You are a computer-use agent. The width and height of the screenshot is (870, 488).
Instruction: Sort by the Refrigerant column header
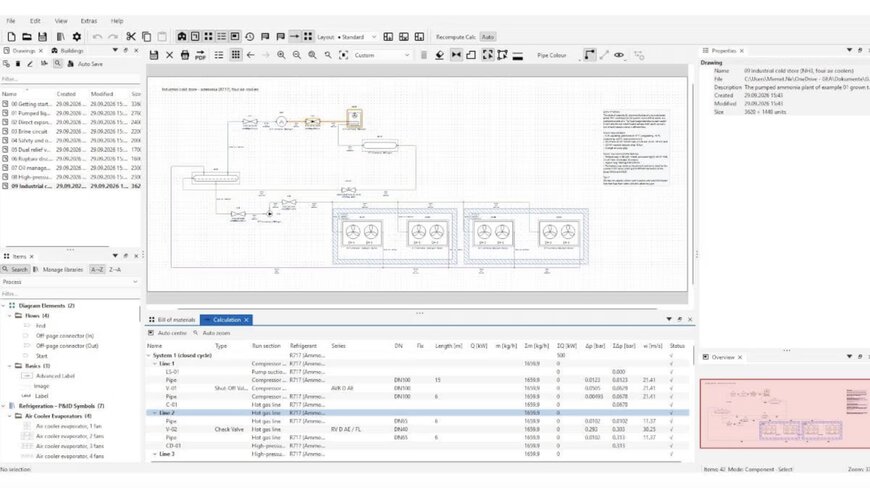(x=303, y=345)
